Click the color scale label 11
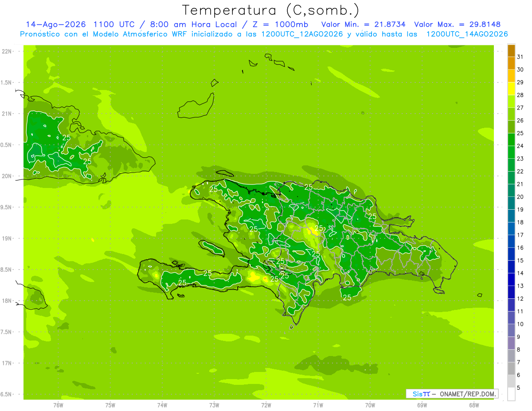Image resolution: width=532 pixels, height=411 pixels. click(520, 311)
